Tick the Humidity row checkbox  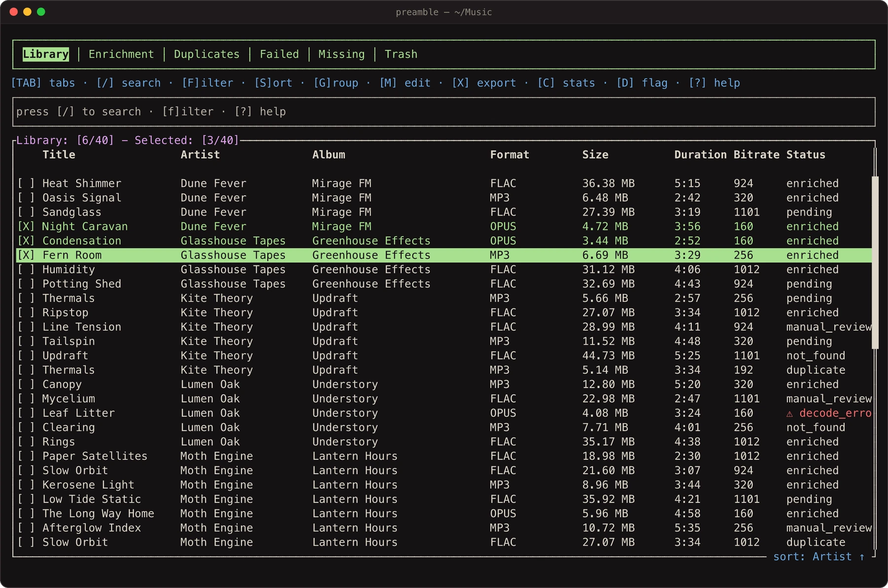pyautogui.click(x=26, y=269)
